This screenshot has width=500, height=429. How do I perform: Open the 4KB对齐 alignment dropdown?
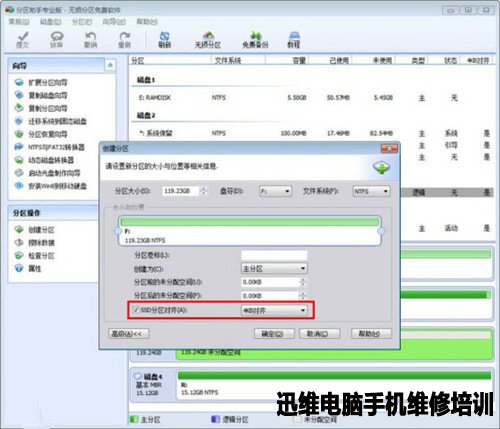pyautogui.click(x=274, y=310)
